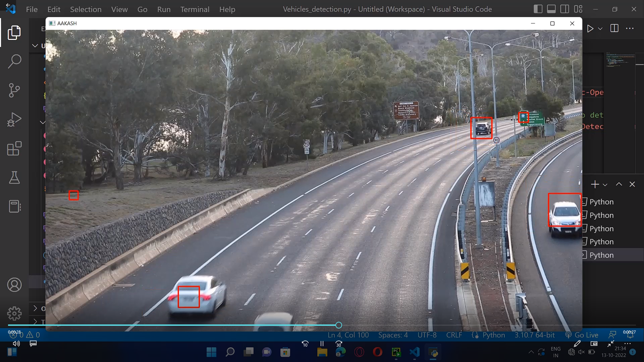
Task: Toggle the Primary Side Bar layout button
Action: [538, 9]
